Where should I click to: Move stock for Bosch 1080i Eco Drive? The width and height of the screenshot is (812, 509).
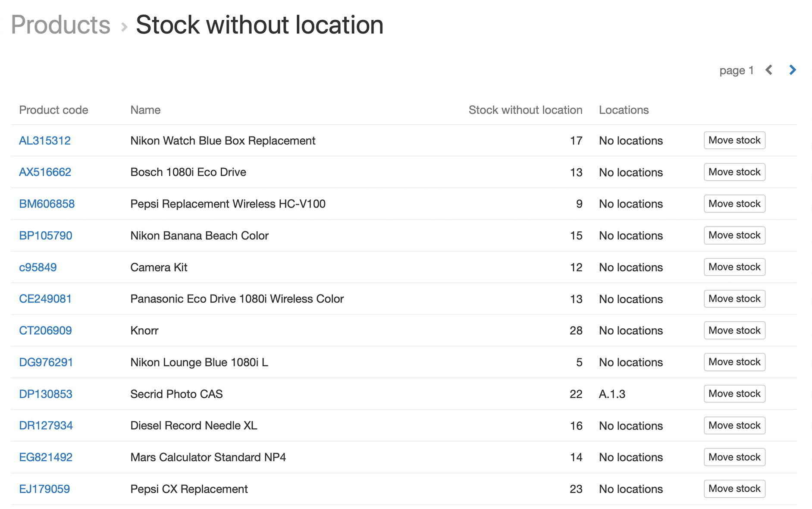(734, 172)
